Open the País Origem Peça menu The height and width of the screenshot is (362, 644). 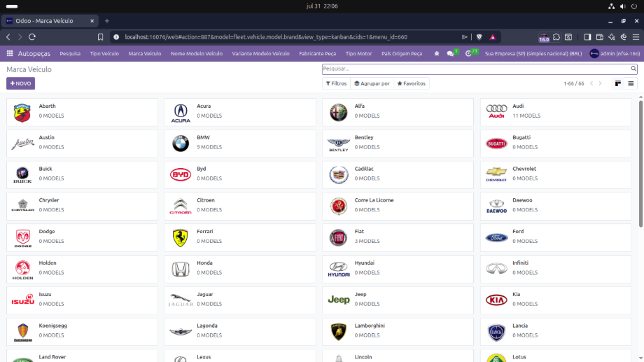tap(402, 53)
